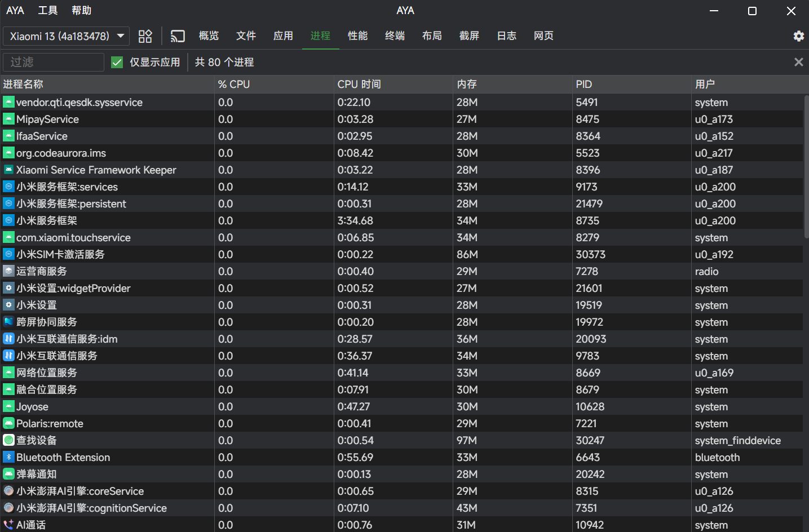Open the device manager grid icon
Image resolution: width=809 pixels, height=532 pixels.
coord(145,36)
